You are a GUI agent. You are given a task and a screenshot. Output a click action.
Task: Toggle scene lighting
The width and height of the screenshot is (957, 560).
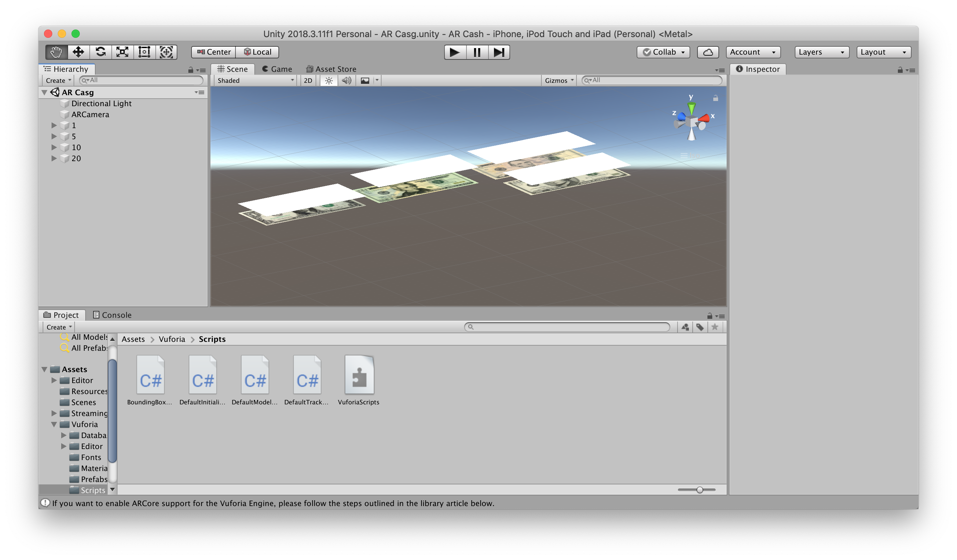coord(329,80)
